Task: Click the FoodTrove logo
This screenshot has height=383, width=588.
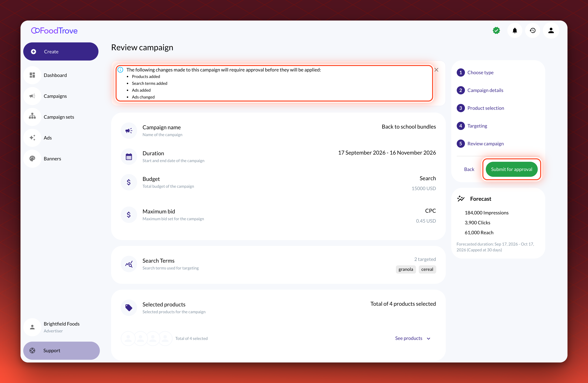Action: click(x=54, y=31)
